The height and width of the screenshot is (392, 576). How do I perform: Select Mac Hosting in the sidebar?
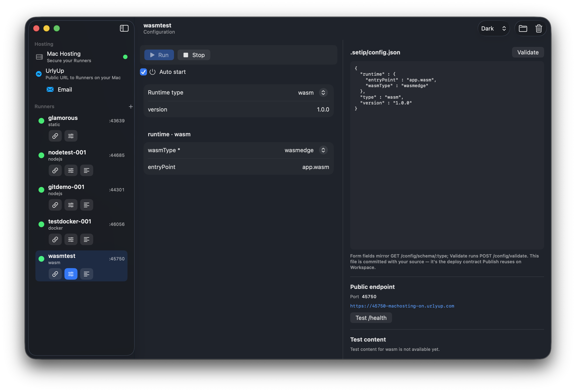(x=81, y=57)
